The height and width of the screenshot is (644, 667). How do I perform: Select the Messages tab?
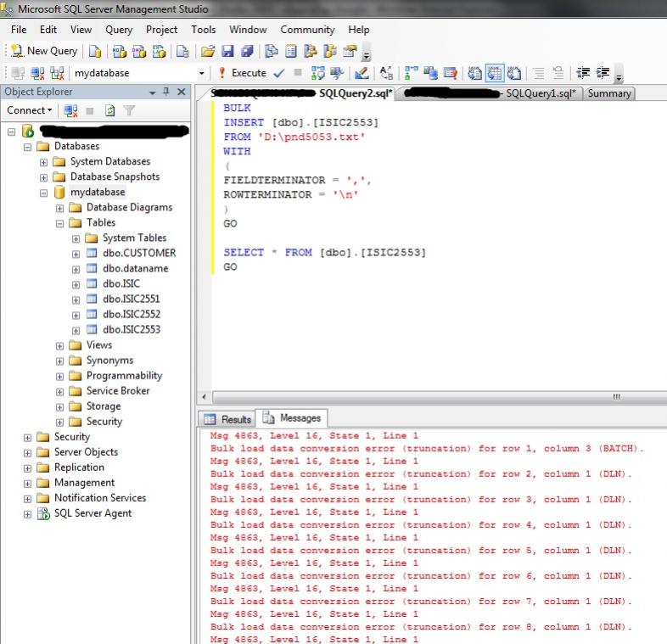(x=292, y=418)
